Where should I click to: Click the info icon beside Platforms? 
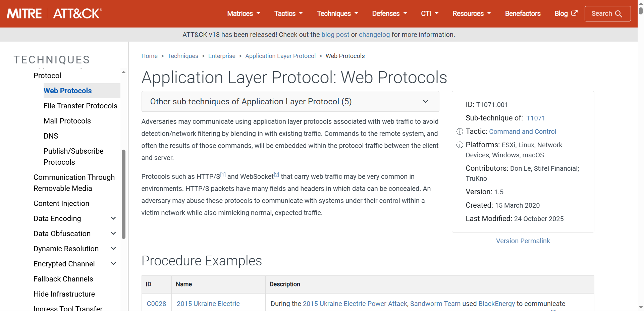[460, 145]
